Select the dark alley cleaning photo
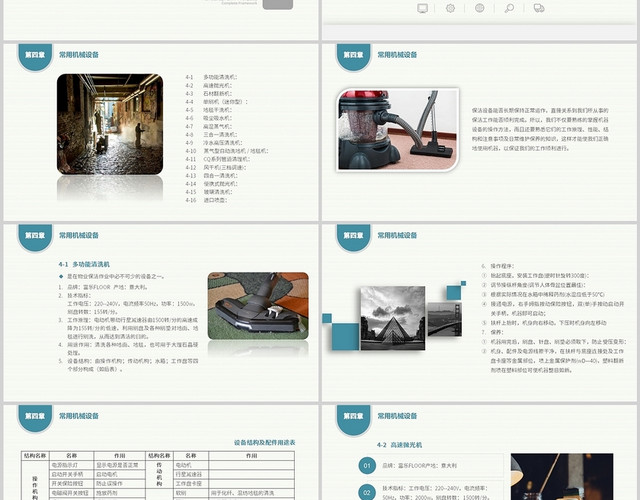The width and height of the screenshot is (640, 500). click(x=110, y=124)
